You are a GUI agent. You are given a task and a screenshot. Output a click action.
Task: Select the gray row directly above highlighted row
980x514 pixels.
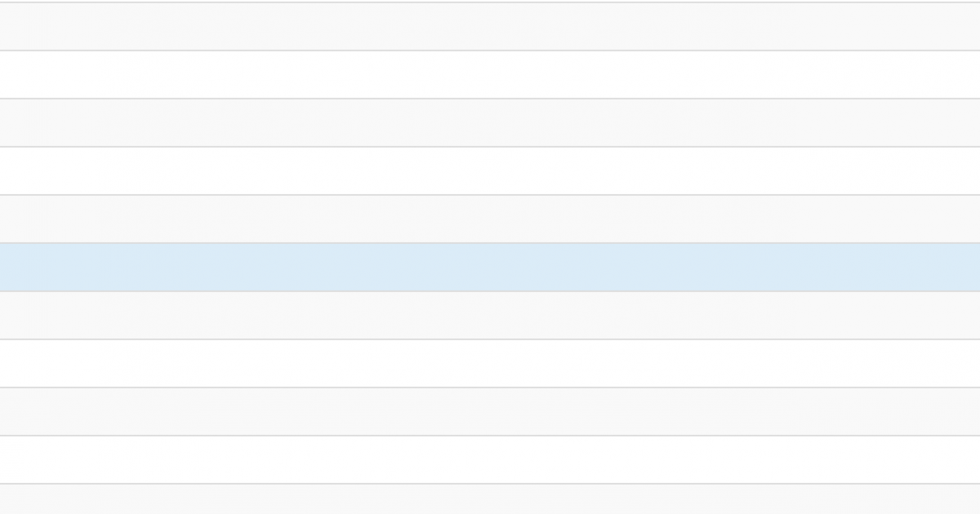pos(490,219)
